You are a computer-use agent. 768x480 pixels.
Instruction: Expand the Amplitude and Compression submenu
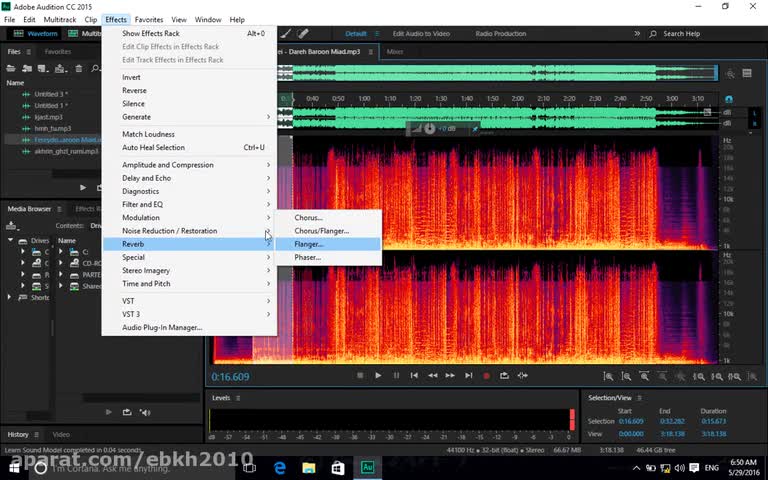point(168,165)
